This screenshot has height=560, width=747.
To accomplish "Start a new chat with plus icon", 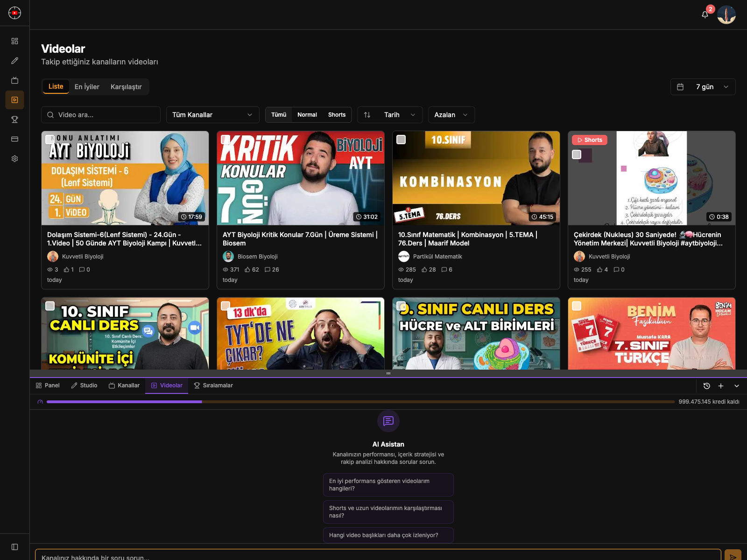I will pos(721,386).
